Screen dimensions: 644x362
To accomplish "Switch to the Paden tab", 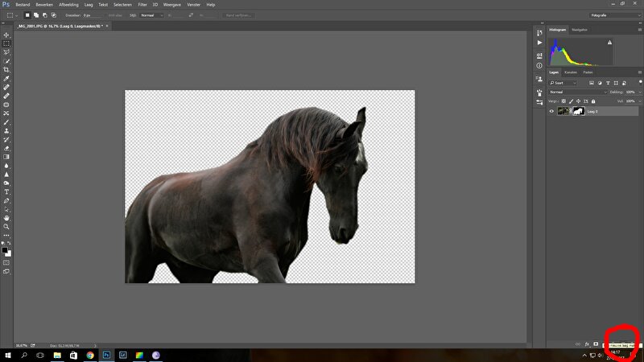I will 588,72.
